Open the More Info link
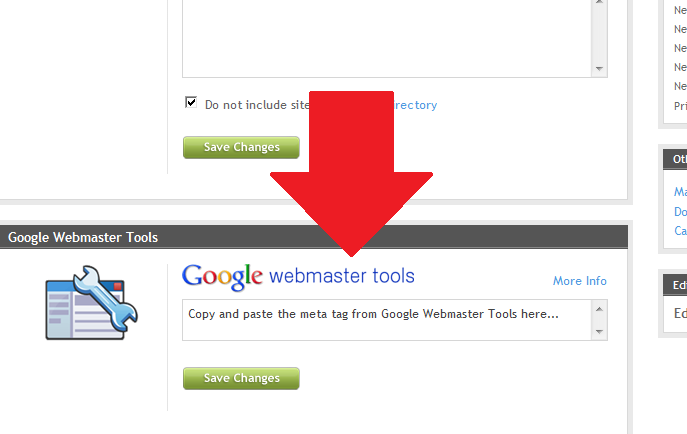The width and height of the screenshot is (687, 434). point(580,281)
